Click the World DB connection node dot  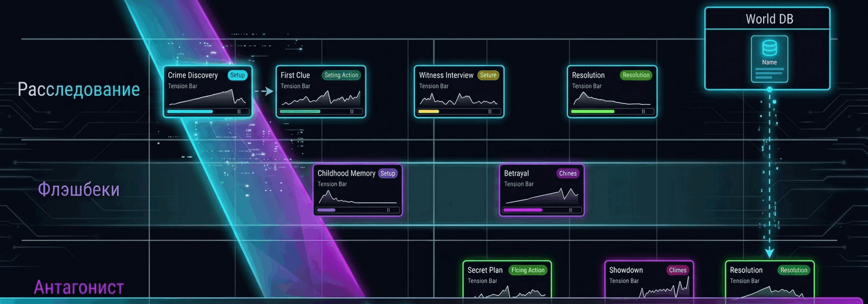(x=769, y=89)
